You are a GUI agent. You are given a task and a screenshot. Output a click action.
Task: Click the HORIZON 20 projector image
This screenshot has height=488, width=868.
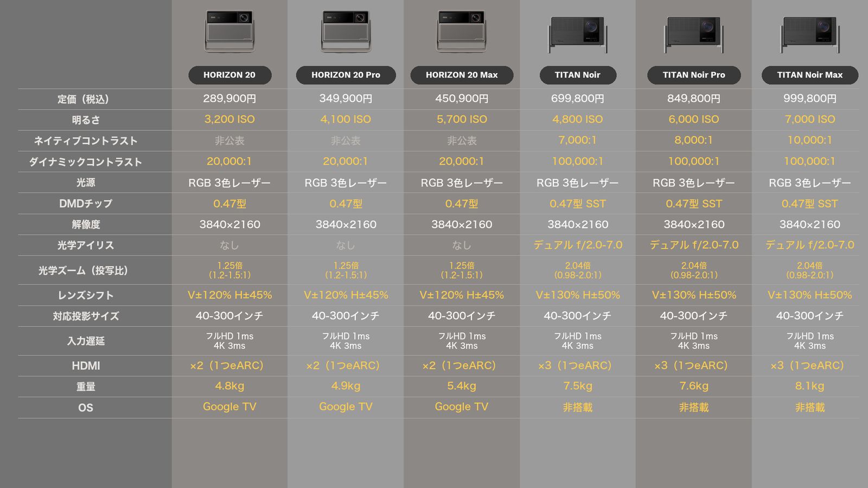(229, 32)
